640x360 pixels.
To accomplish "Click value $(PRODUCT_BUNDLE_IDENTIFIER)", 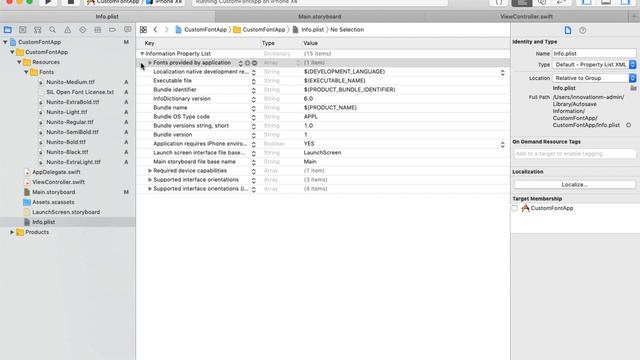I will [x=349, y=90].
